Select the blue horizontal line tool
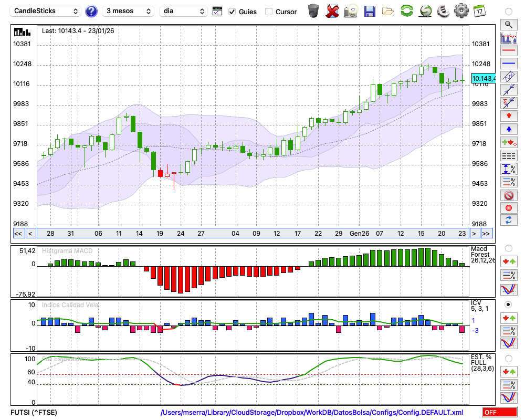Screen dimensions: 525x420 (508, 64)
